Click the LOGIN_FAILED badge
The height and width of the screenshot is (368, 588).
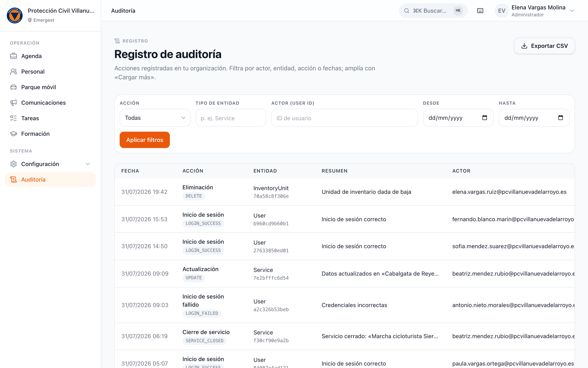click(202, 313)
